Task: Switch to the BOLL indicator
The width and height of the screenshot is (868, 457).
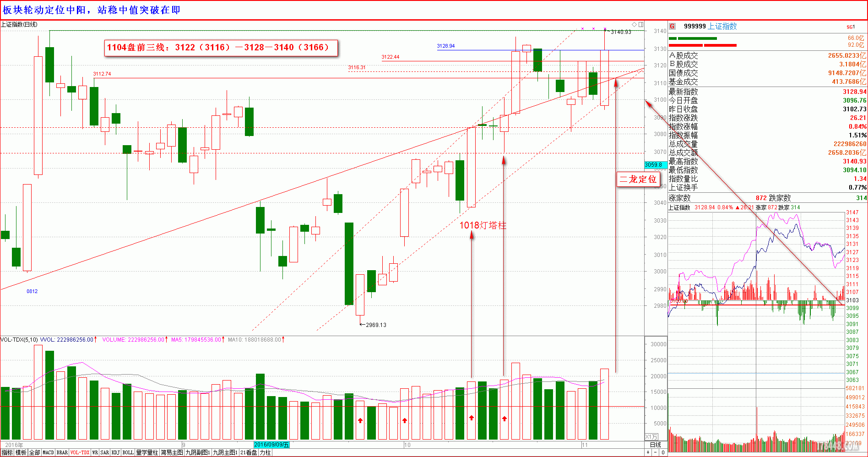Action: coord(128,452)
